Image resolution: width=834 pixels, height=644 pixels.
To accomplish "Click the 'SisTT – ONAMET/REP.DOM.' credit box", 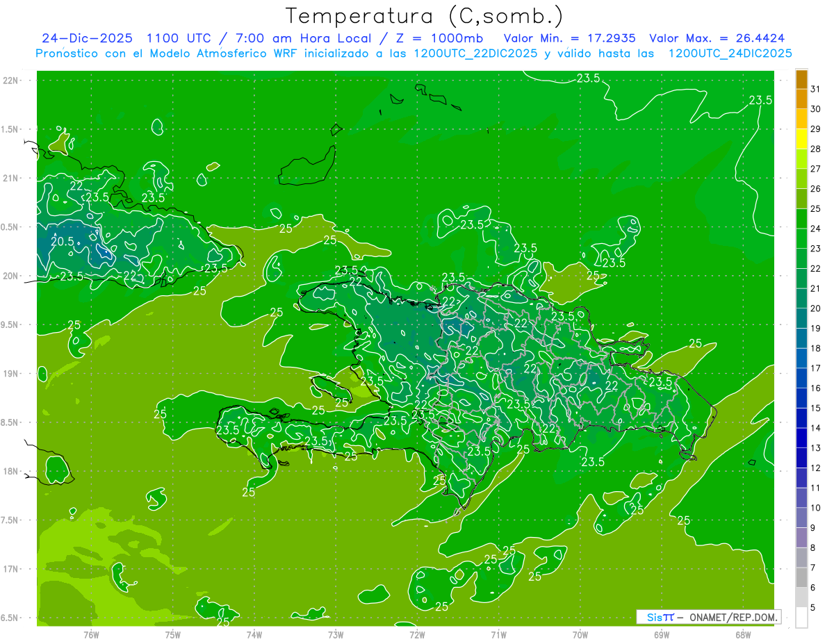I will [708, 617].
